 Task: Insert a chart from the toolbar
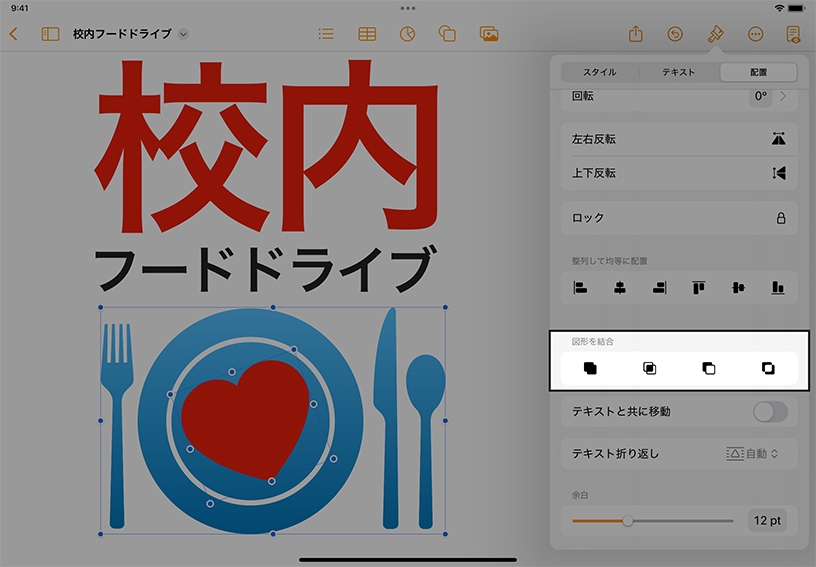(407, 34)
